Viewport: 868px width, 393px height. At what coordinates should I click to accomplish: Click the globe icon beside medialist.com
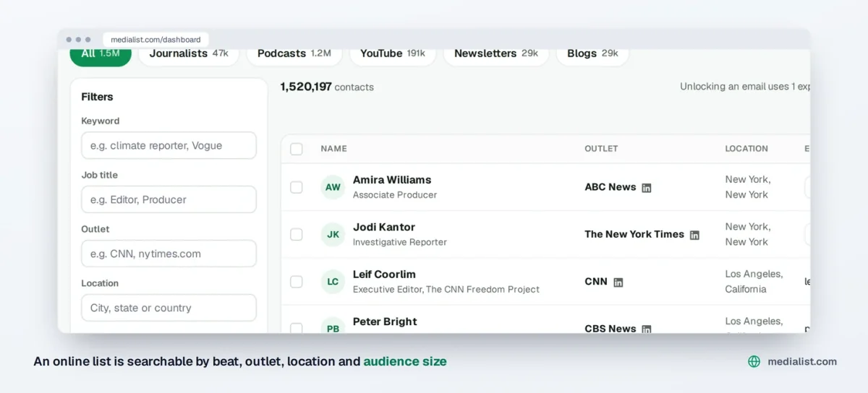pyautogui.click(x=754, y=361)
